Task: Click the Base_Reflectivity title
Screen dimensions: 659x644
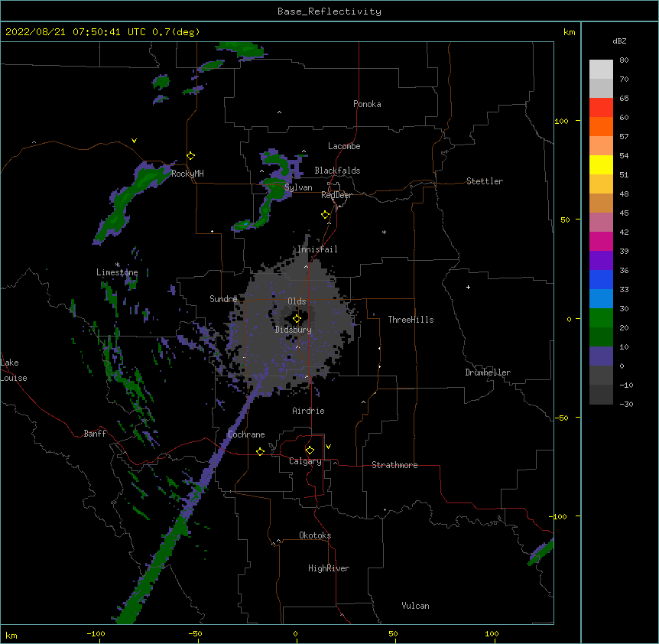Action: (329, 11)
